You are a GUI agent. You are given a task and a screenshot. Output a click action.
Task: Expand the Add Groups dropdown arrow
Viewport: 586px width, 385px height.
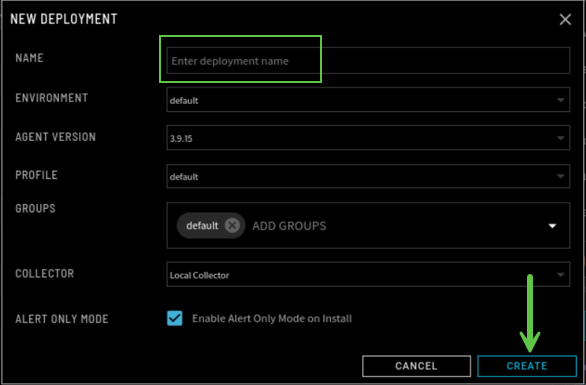[552, 226]
